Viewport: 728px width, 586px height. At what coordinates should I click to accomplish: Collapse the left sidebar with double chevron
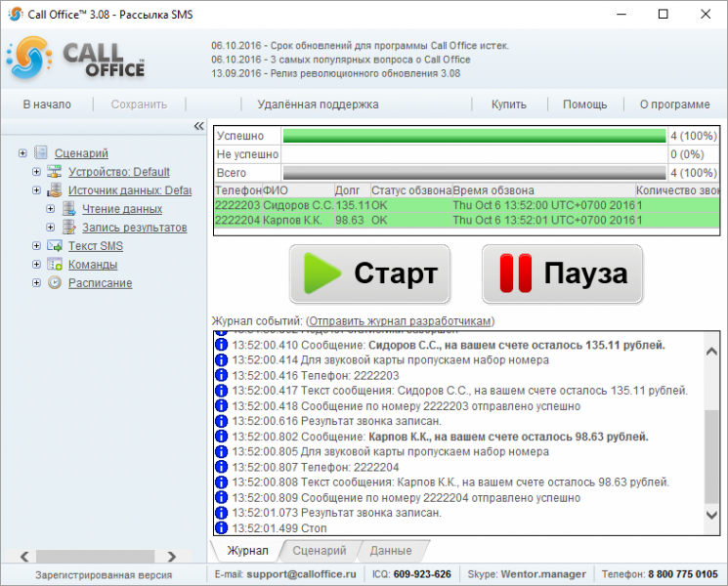198,126
